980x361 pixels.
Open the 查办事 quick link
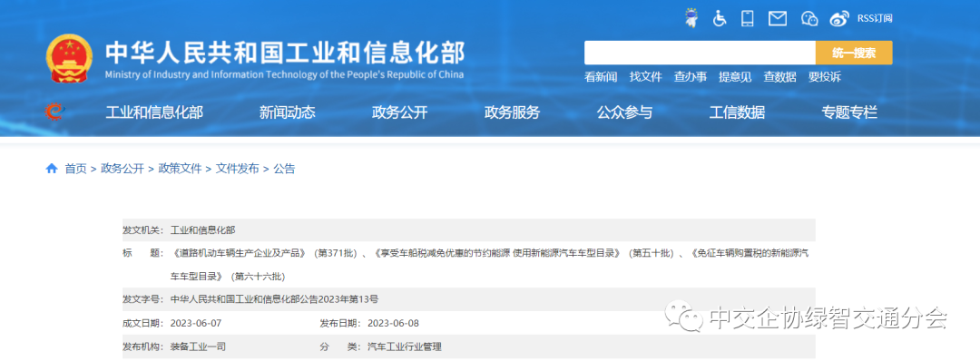click(690, 77)
